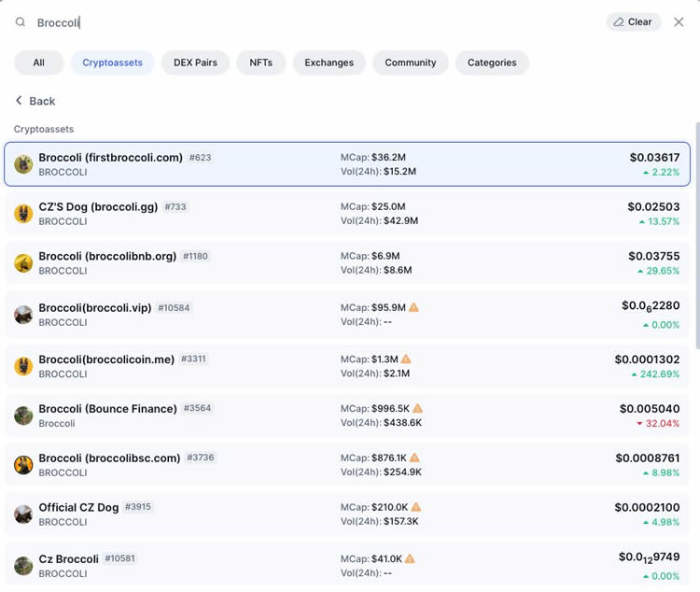Click the Broccoli (firstbroccoli.com) coin logo
700x592 pixels.
(23, 164)
